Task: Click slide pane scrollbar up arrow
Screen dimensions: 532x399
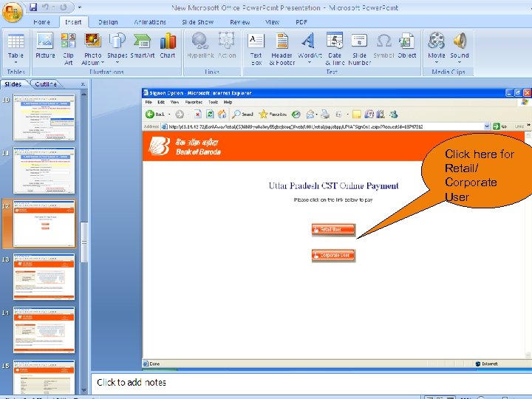Action: pyautogui.click(x=83, y=94)
